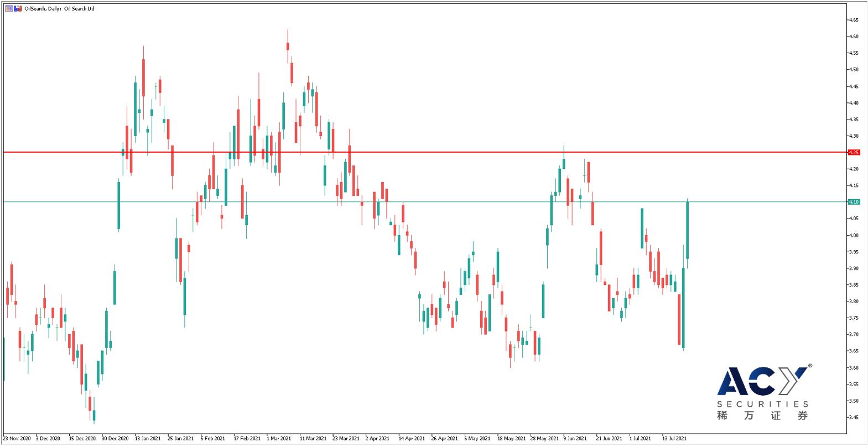The height and width of the screenshot is (447, 868).
Task: Click the 3.50 label on the price scale
Action: click(854, 401)
